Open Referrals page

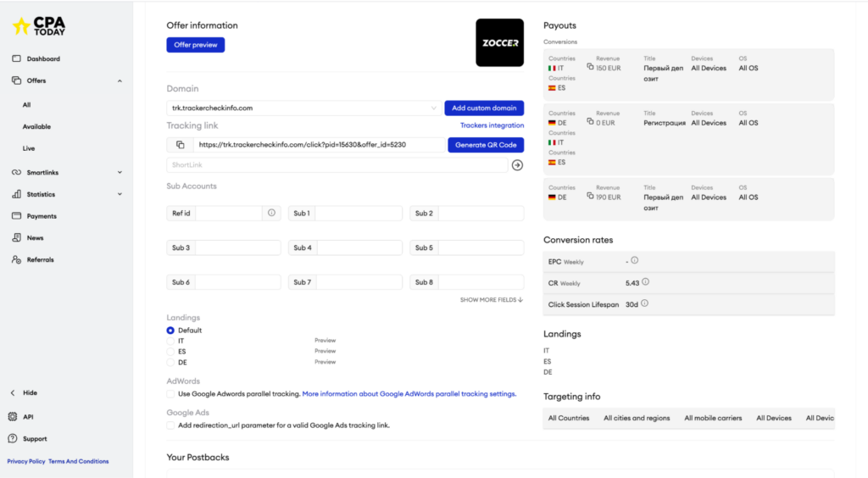(x=41, y=259)
